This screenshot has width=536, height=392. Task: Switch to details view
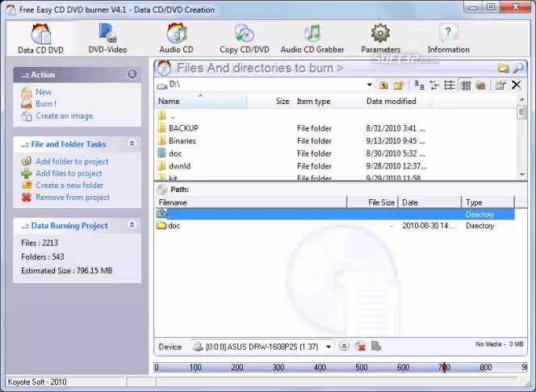(465, 85)
